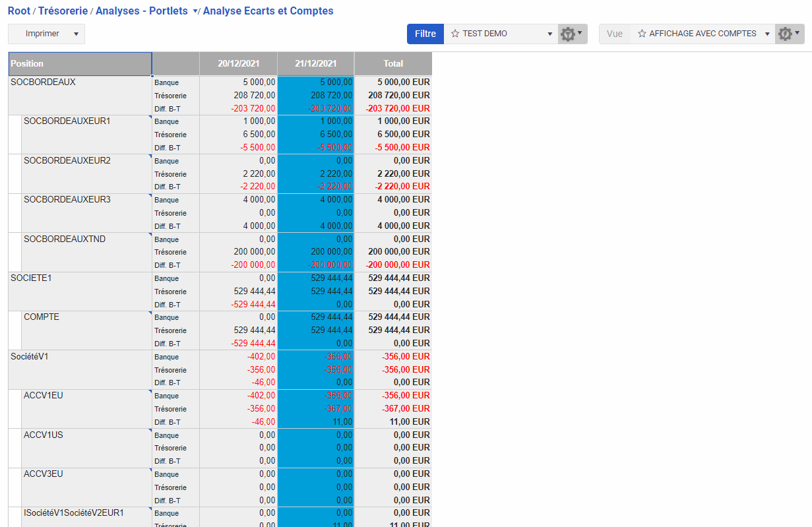Viewport: 812px width, 527px height.
Task: Click the star beside AFFICHAGE AVEC COMPTES
Action: pos(641,34)
